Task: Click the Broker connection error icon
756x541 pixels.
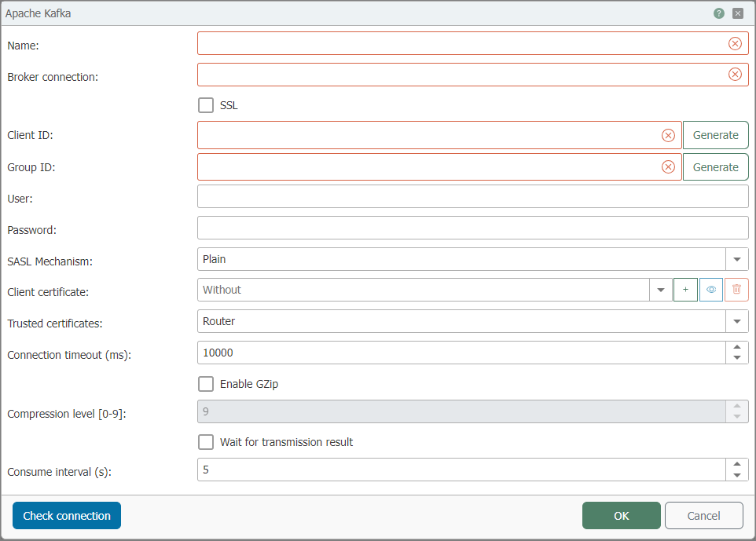Action: [x=735, y=74]
